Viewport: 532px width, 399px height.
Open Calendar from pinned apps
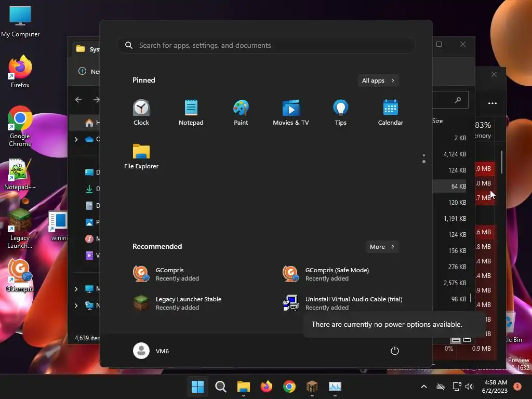pos(391,113)
